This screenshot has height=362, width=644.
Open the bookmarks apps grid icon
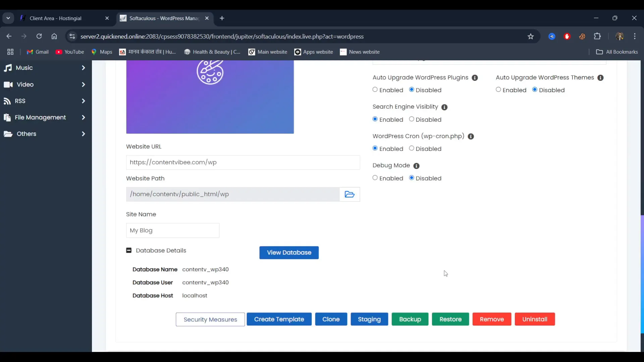10,52
